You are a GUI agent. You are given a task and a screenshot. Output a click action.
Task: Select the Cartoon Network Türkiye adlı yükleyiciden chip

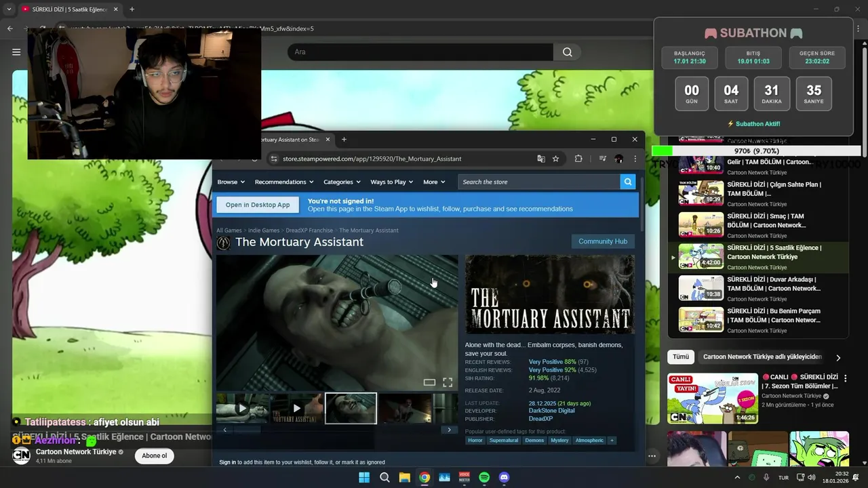click(762, 357)
